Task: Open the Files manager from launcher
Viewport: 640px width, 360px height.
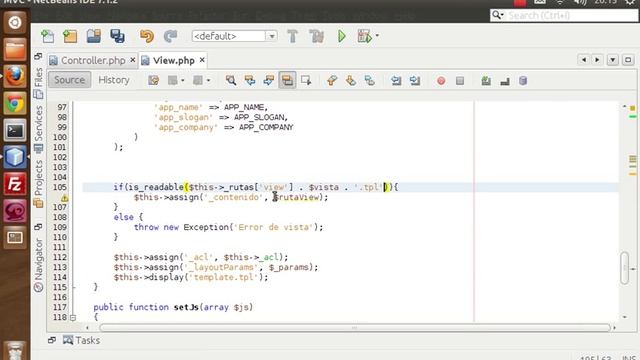Action: coord(15,49)
